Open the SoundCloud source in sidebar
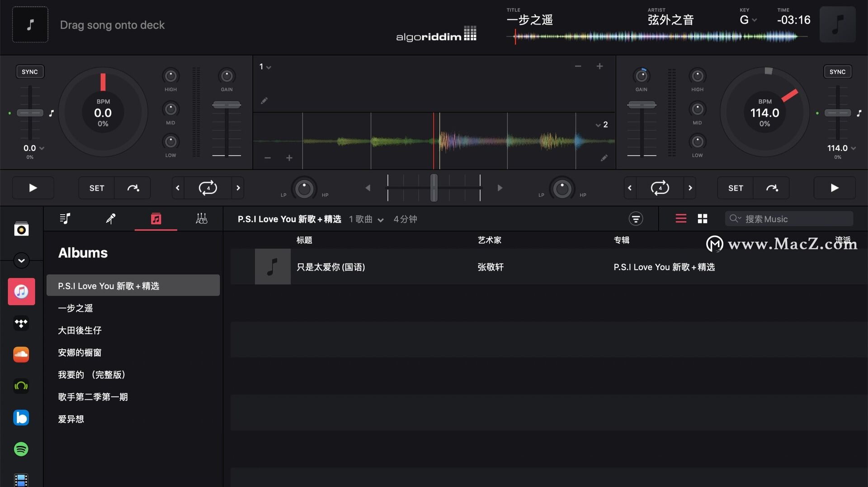The width and height of the screenshot is (868, 487). pos(21,354)
